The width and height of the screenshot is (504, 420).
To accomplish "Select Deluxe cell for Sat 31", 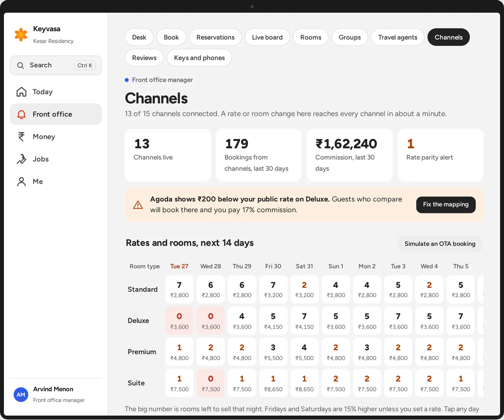I will click(304, 321).
